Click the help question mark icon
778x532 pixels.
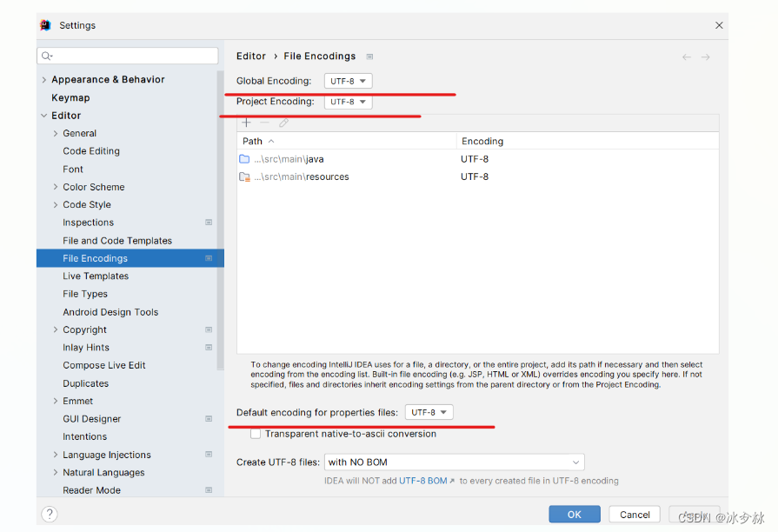(50, 514)
